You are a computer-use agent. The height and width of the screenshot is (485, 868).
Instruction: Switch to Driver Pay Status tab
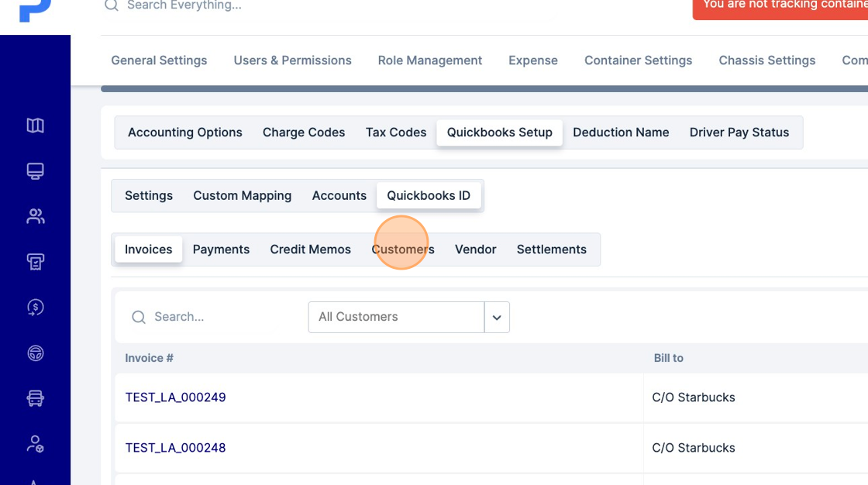(739, 132)
